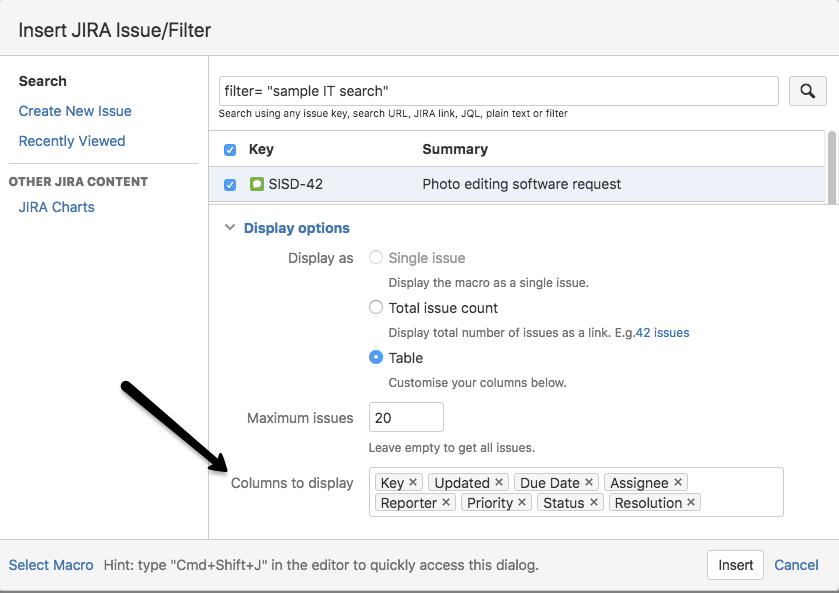Click the Summary column header

point(455,149)
